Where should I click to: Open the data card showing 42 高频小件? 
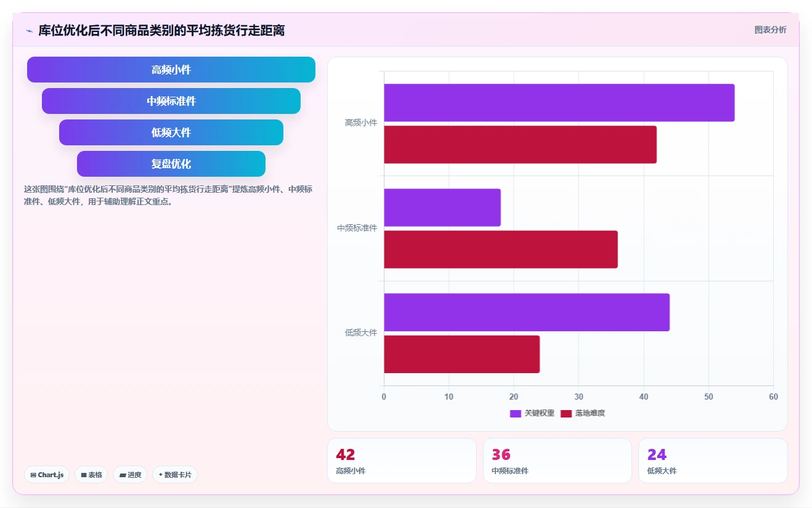click(402, 461)
